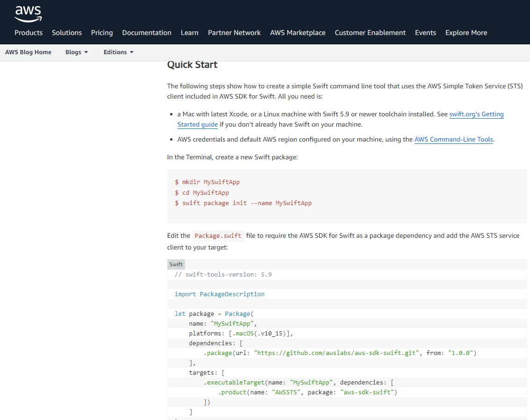Click the .product(name: "AWSSTS") code line
This screenshot has width=530, height=420.
(x=308, y=392)
